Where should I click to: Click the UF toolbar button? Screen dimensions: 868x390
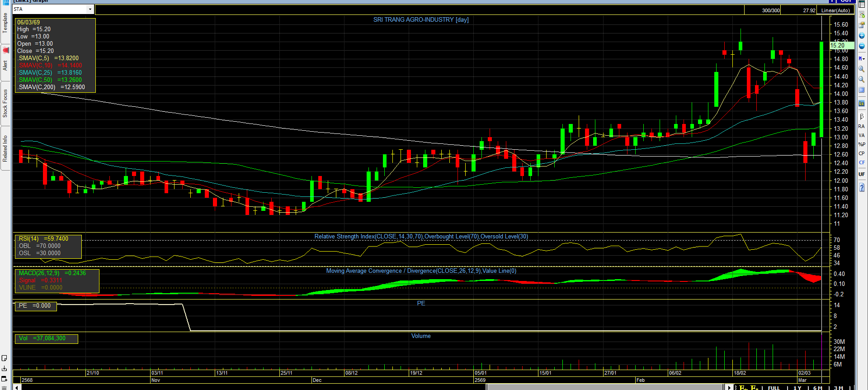tap(862, 174)
